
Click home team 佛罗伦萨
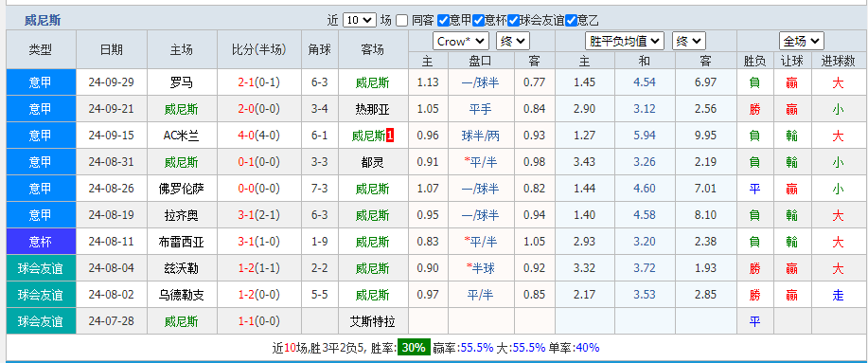point(182,189)
